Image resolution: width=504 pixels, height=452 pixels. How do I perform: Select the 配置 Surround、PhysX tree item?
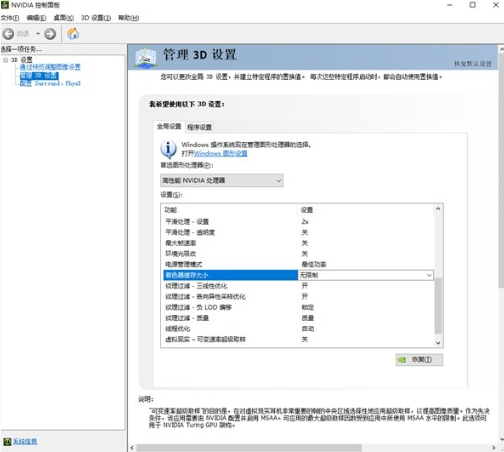50,83
